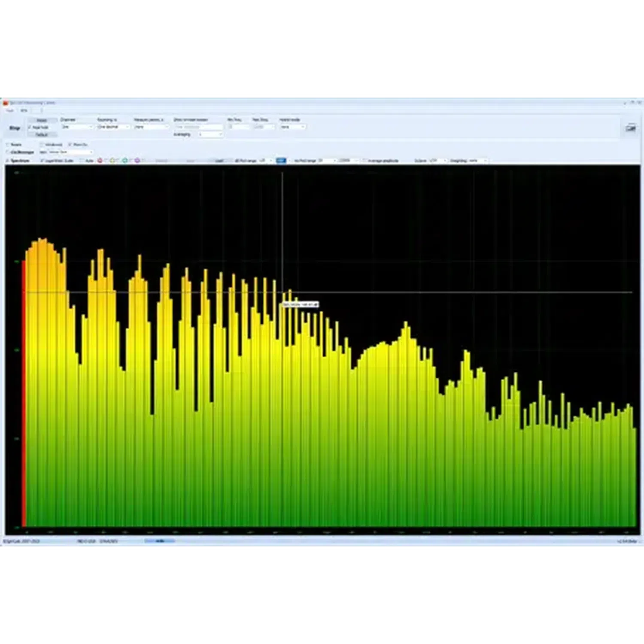This screenshot has height=644, width=644.
Task: Click the Default button below Peak hold
Action: [42, 135]
